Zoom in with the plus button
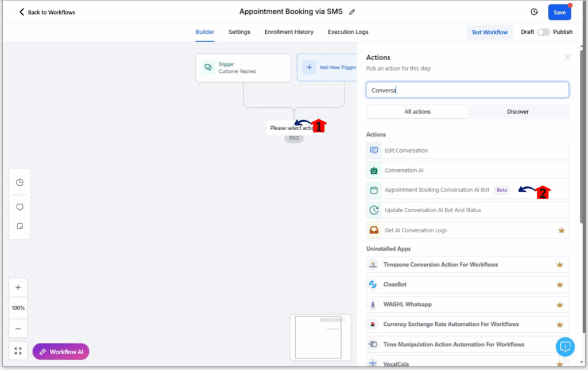This screenshot has width=588, height=370. pyautogui.click(x=18, y=287)
